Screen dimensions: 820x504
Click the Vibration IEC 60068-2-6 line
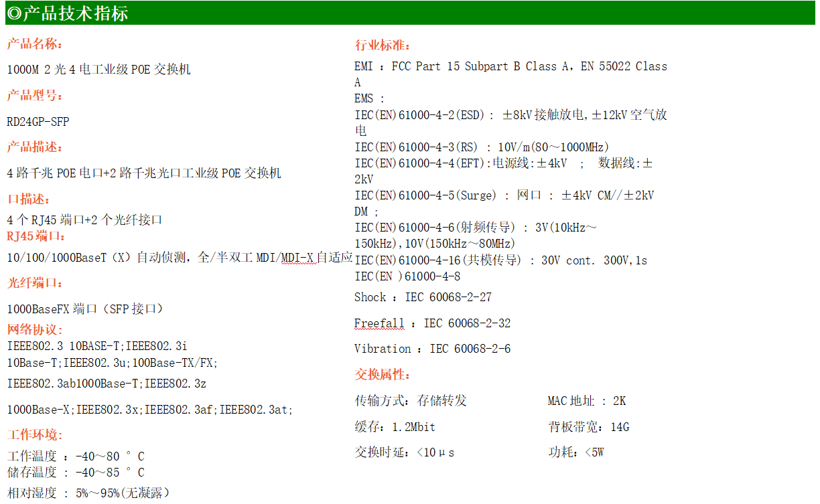[432, 349]
